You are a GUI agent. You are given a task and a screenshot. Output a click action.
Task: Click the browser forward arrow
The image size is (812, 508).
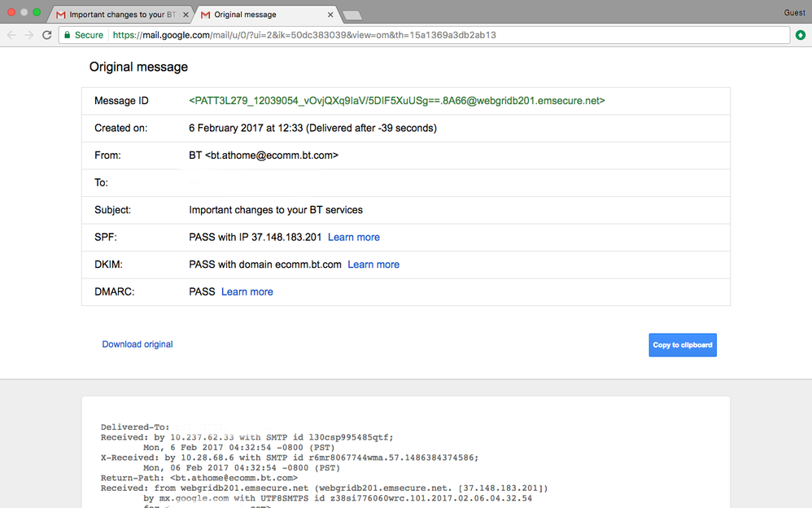(x=29, y=35)
